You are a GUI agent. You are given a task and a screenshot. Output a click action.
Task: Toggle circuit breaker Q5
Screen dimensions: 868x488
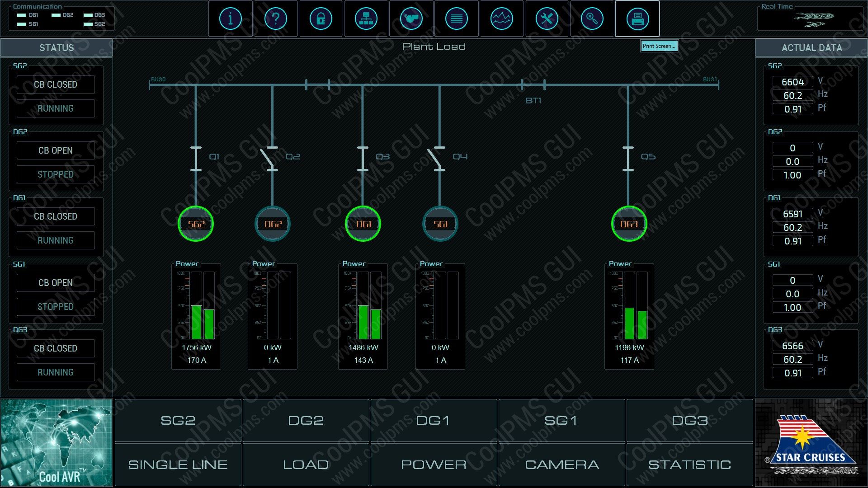coord(628,159)
